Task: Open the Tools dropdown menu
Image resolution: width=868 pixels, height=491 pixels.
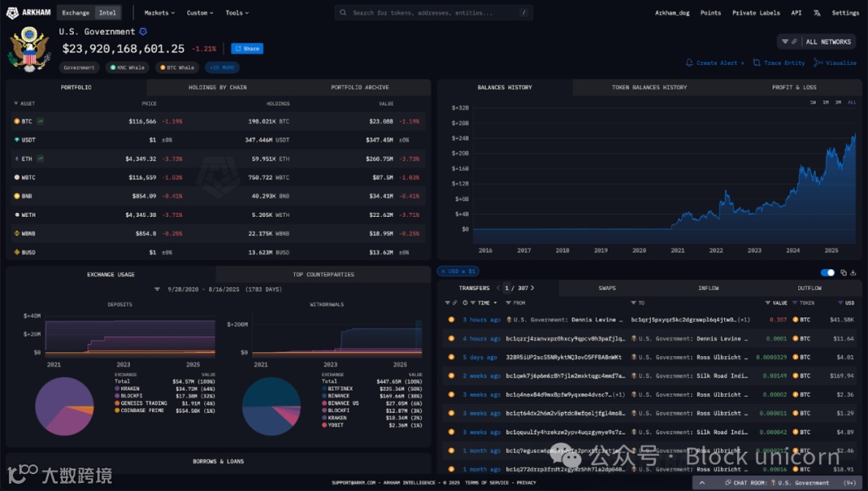Action: [x=237, y=12]
